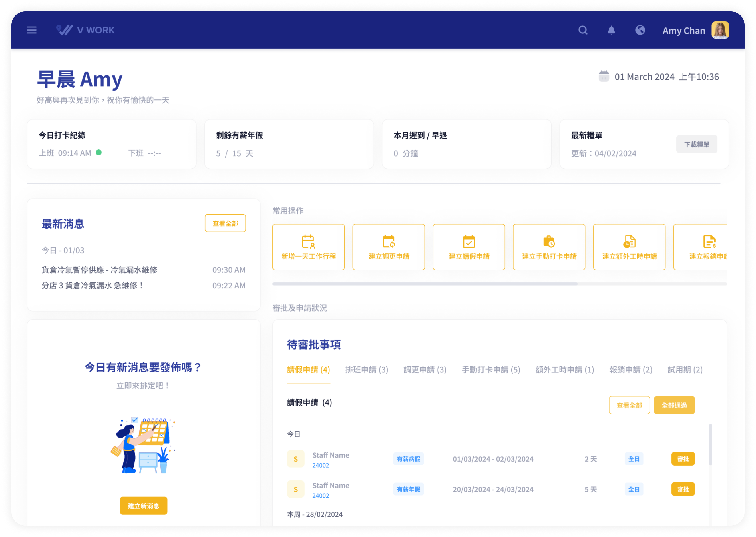Switch to the 手動打卡申請 (5) tab
756x537 pixels.
pos(491,370)
